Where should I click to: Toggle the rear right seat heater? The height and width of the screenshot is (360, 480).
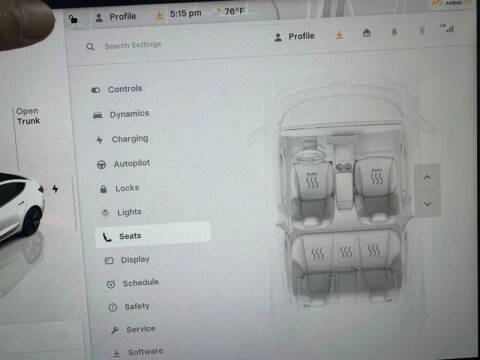point(374,250)
